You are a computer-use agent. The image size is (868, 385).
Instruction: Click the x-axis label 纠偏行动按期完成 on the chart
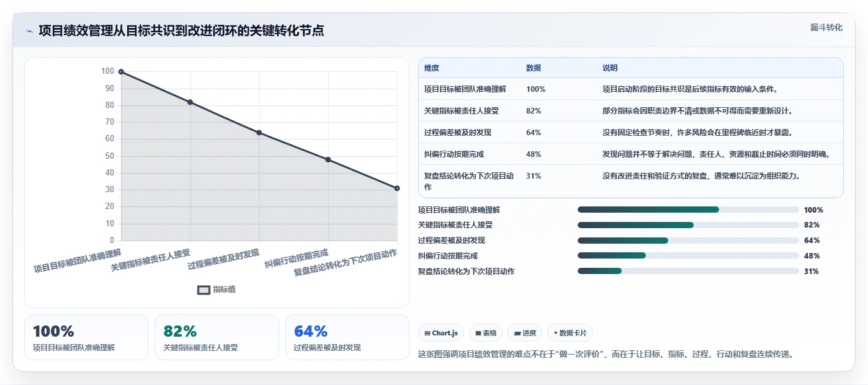(x=297, y=259)
